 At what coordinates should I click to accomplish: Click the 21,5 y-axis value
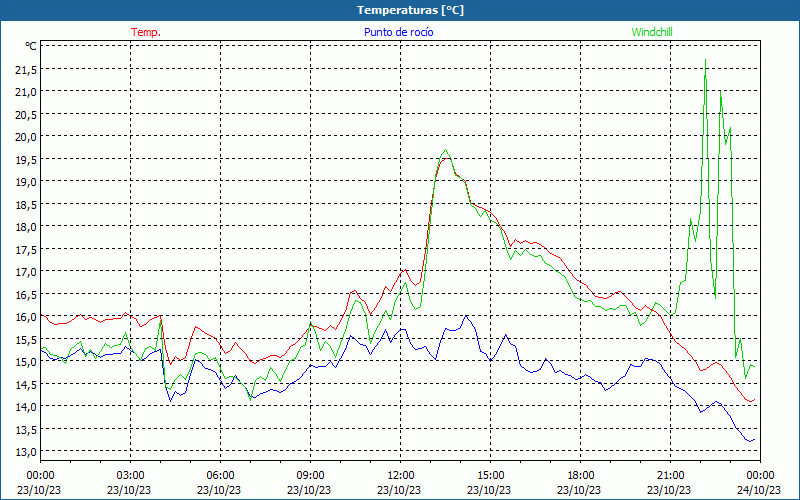(x=26, y=70)
